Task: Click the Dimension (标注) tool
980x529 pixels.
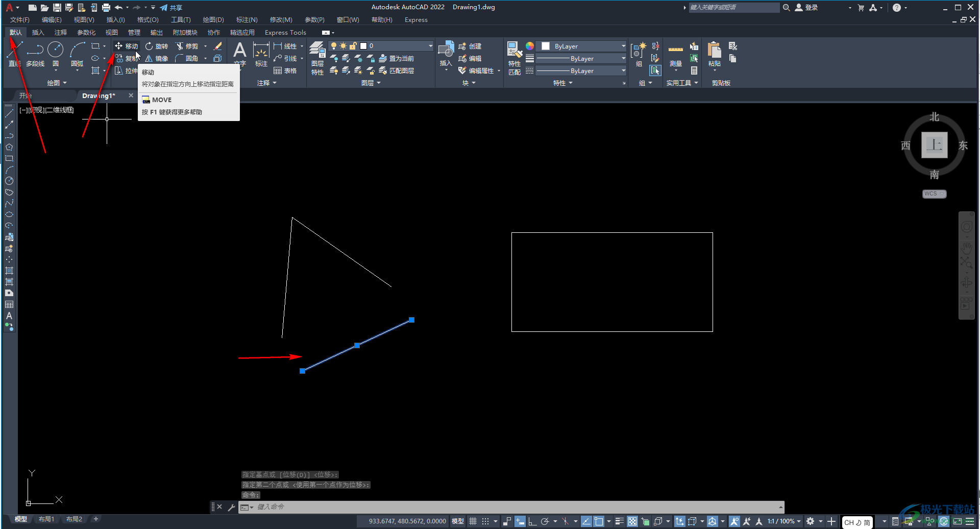Action: 261,55
